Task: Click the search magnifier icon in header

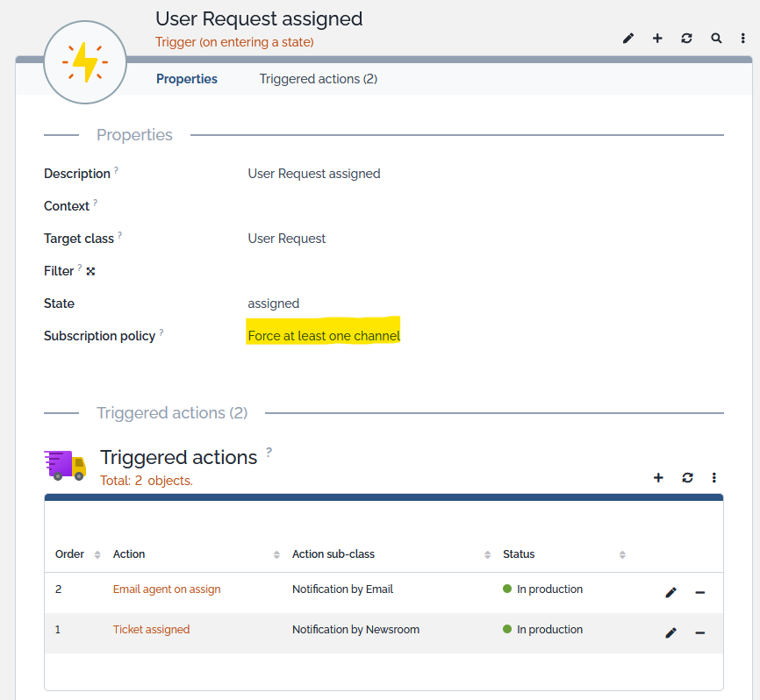Action: [x=716, y=39]
